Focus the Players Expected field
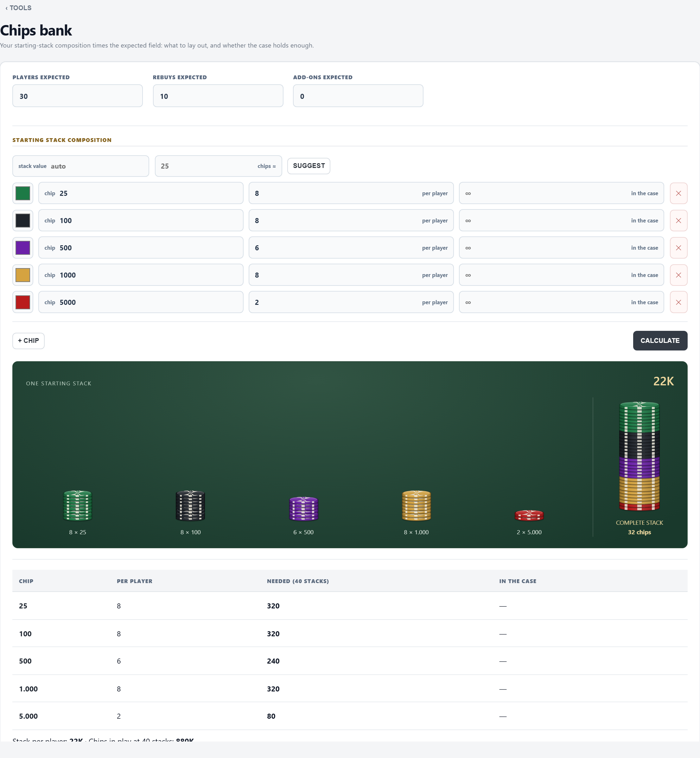The image size is (700, 758). [78, 96]
